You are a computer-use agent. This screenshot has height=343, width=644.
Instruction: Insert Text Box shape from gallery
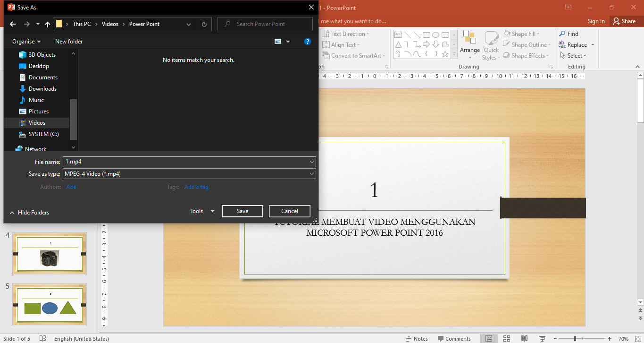(x=398, y=35)
